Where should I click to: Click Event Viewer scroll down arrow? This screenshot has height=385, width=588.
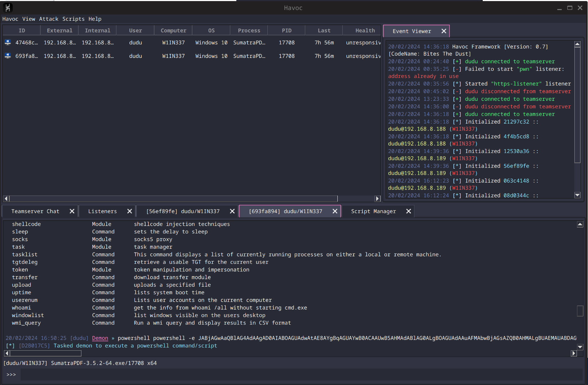577,195
